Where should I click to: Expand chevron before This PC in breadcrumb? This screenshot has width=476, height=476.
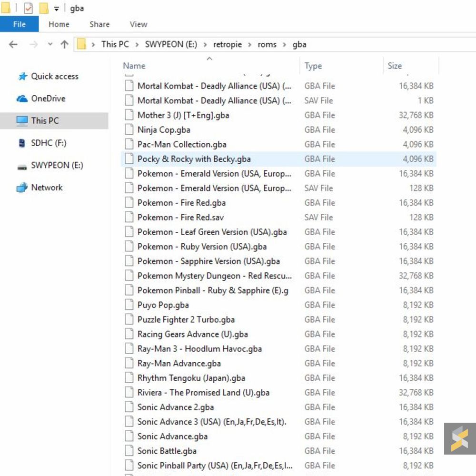click(93, 45)
